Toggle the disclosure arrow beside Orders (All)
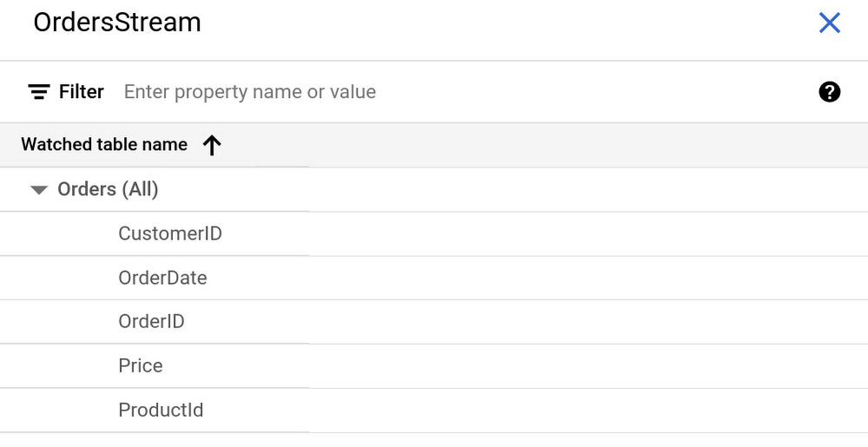This screenshot has width=868, height=447. pos(39,190)
